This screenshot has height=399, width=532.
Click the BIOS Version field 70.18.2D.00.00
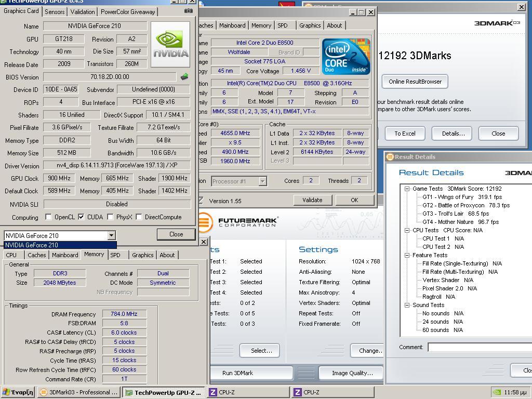tap(110, 77)
